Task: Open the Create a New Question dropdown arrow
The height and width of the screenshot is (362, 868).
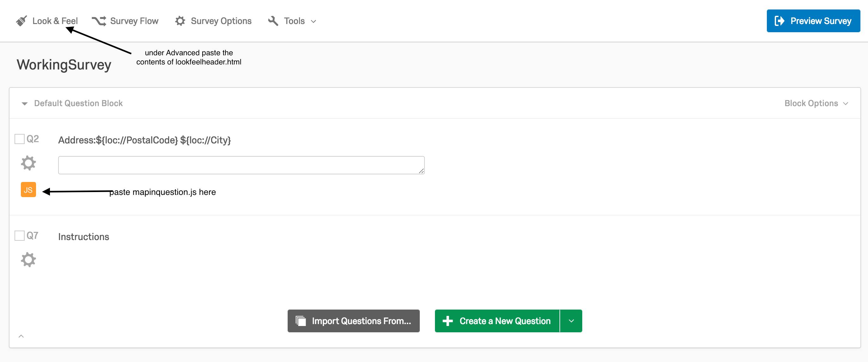Action: [571, 321]
